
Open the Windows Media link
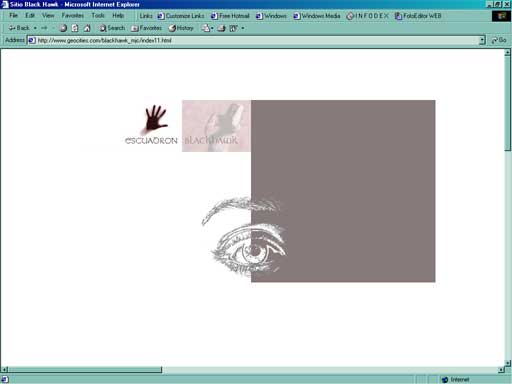coord(317,16)
